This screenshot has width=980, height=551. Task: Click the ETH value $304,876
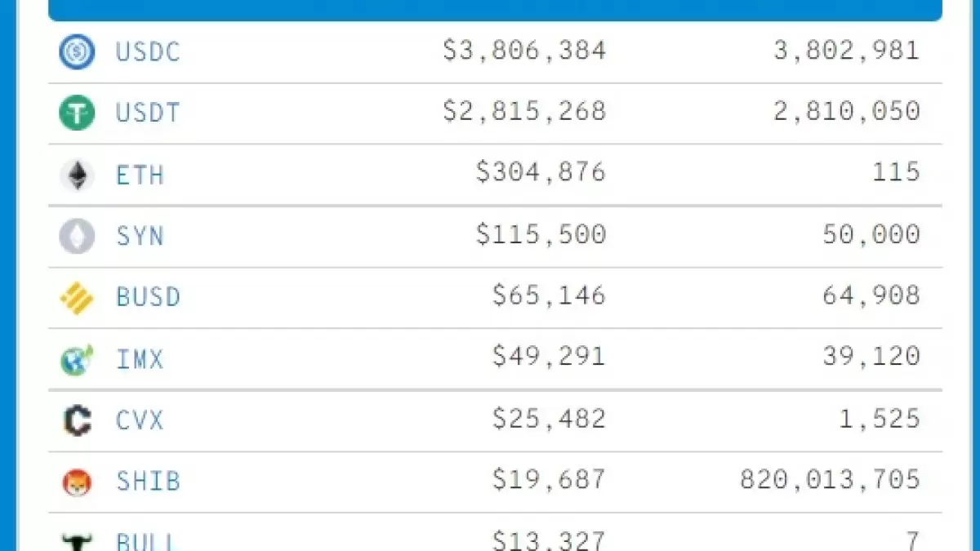pyautogui.click(x=541, y=173)
